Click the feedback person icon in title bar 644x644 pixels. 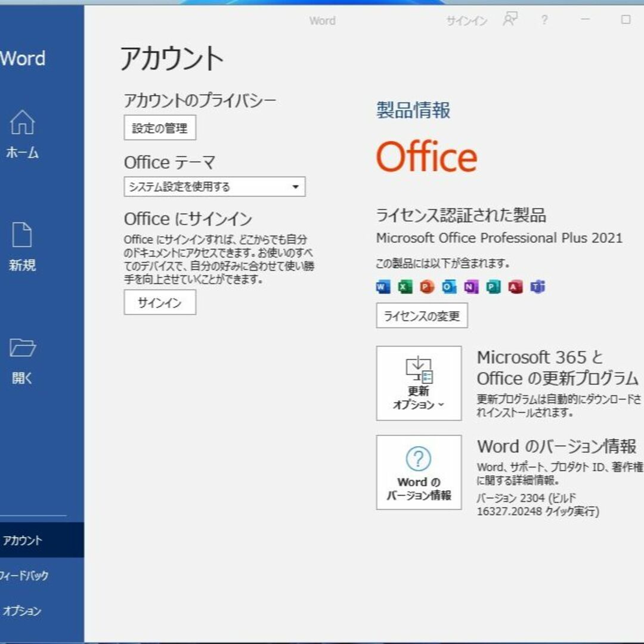click(x=510, y=19)
